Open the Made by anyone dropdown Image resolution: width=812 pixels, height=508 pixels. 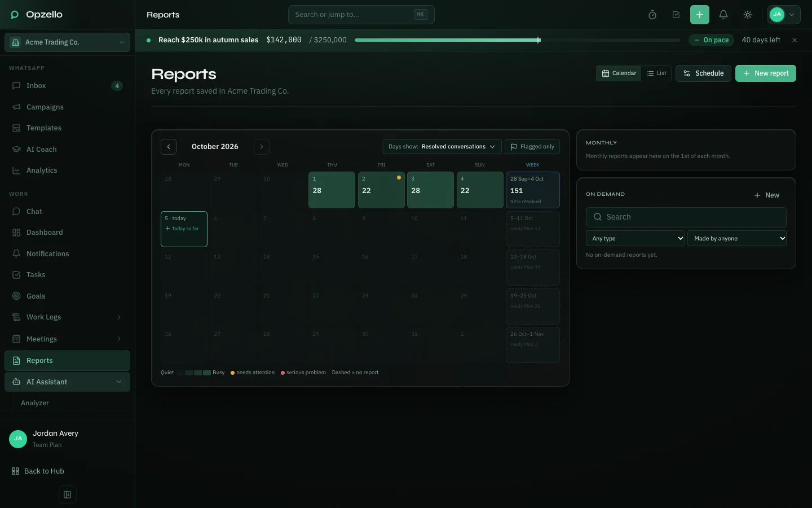click(737, 239)
